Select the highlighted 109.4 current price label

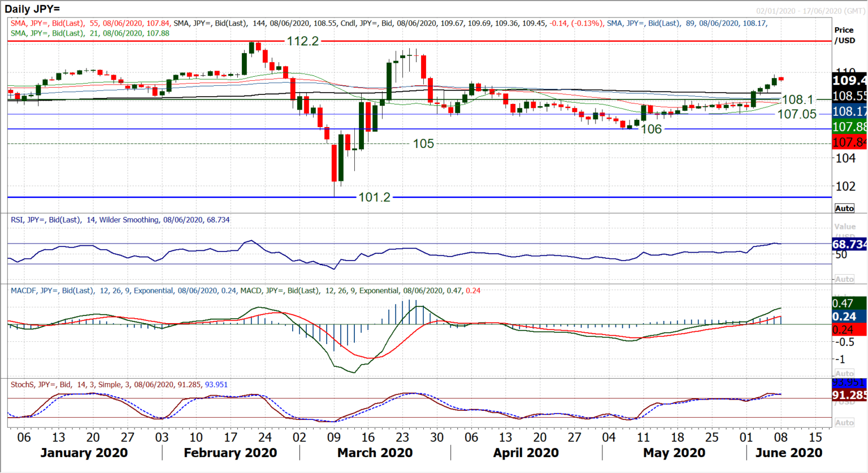point(849,81)
